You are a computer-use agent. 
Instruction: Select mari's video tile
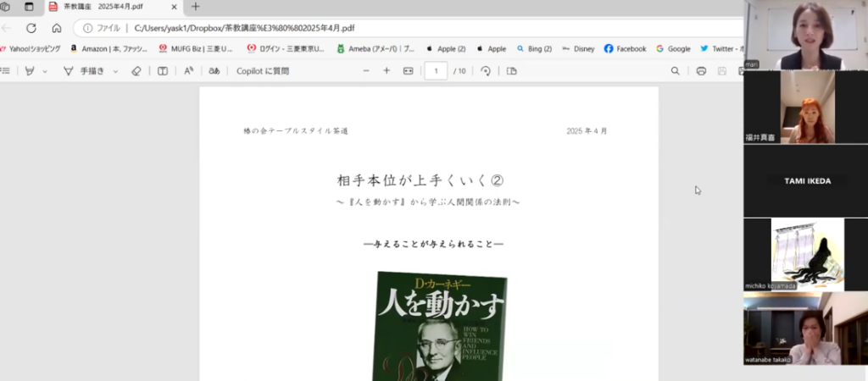tap(805, 35)
